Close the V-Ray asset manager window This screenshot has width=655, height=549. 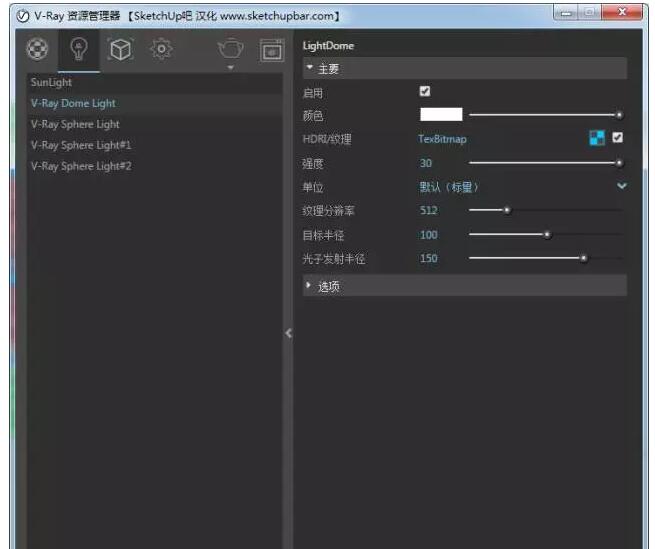tap(622, 12)
